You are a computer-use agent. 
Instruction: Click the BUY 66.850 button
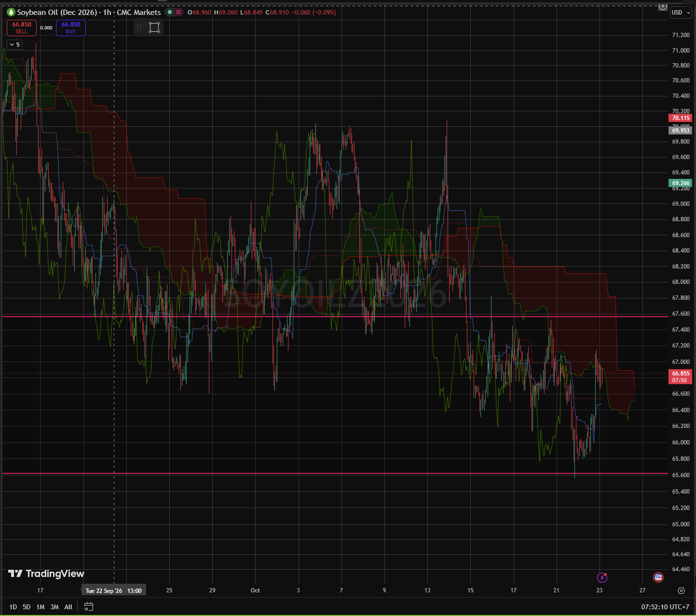tap(71, 28)
